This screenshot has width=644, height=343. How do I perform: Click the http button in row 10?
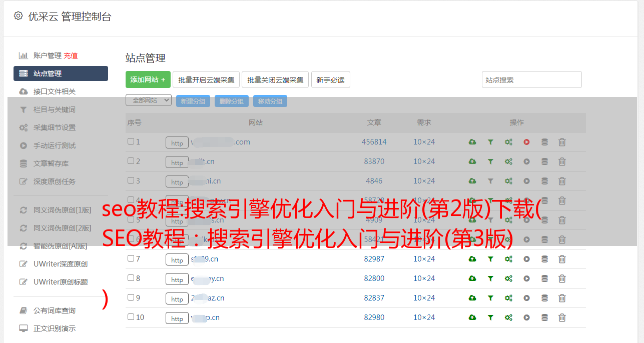[x=177, y=318]
